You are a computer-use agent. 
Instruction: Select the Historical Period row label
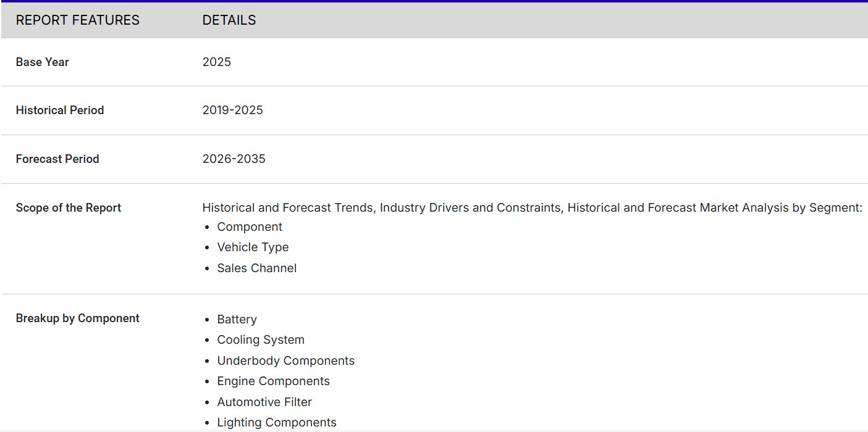coord(59,110)
